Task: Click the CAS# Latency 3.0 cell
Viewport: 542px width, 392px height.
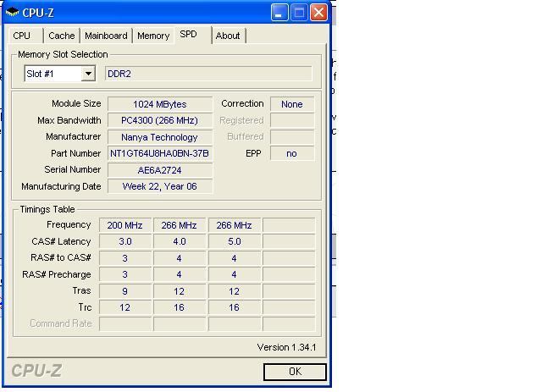Action: coord(125,241)
